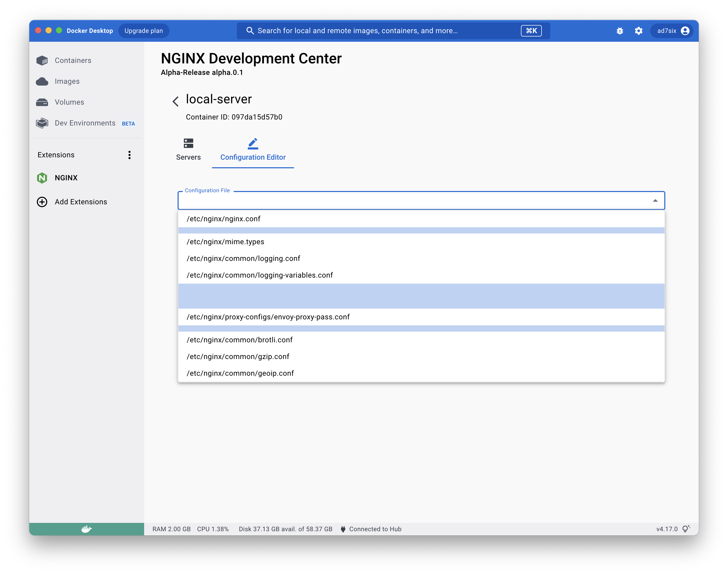The image size is (728, 574).
Task: Select /etc/nginx/common/geoip.conf entry
Action: tap(421, 373)
